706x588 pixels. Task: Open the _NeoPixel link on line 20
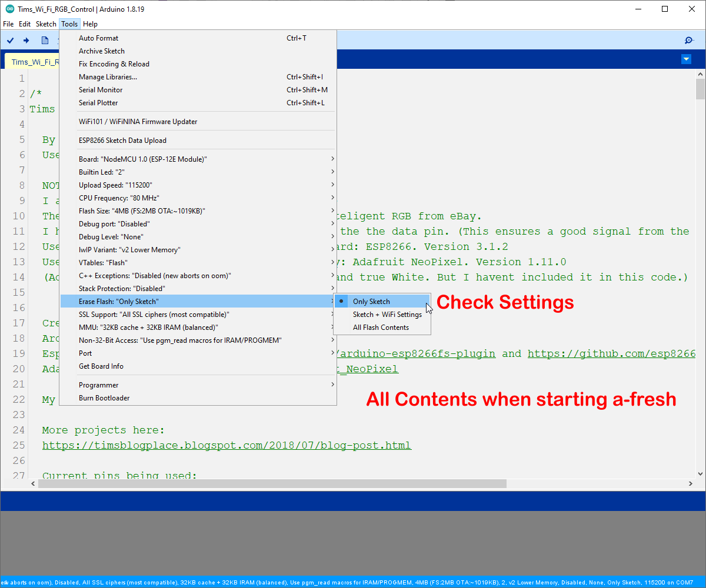[368, 369]
